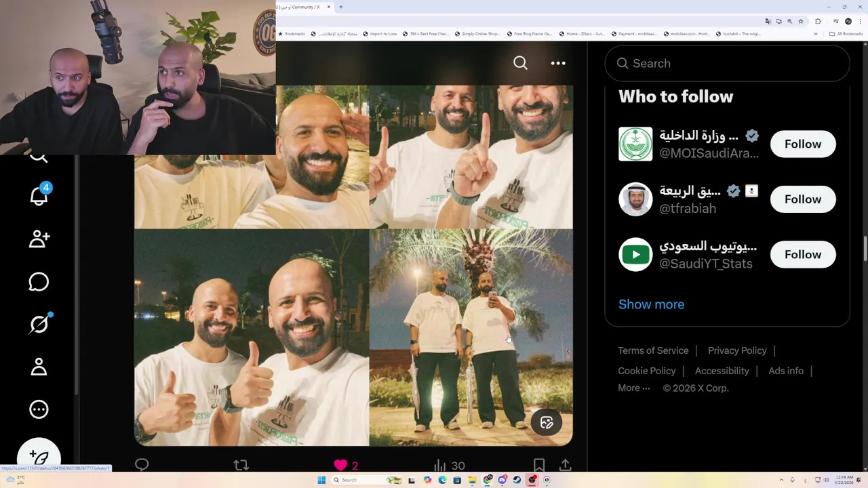Open notifications bell with 4 badge
Screen dimensions: 868x488
tap(40, 195)
